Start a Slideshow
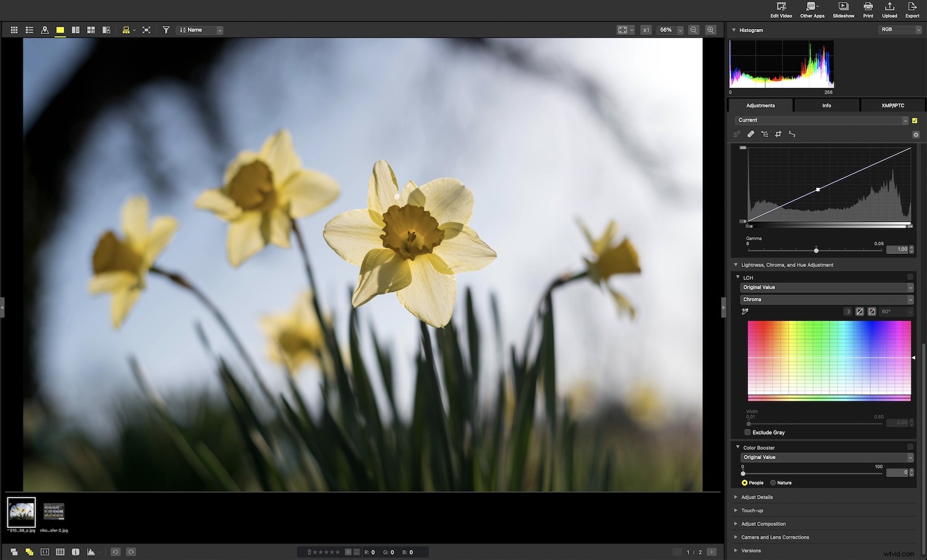927x560 pixels. tap(843, 9)
